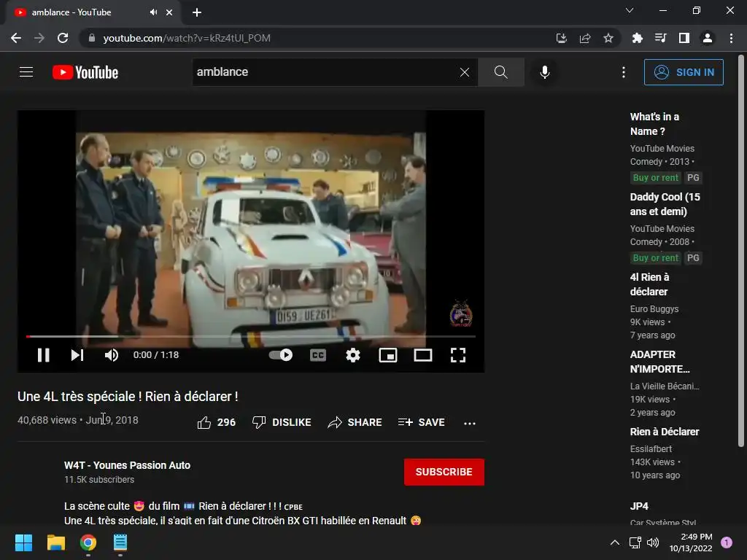Show hidden system tray icons
Screen dimensions: 747x560
pos(615,542)
